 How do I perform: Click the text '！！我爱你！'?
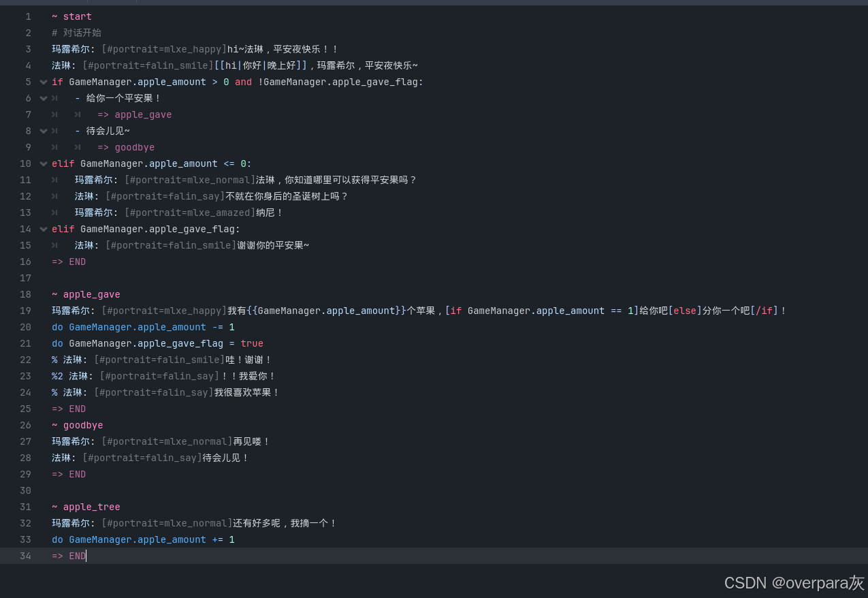pyautogui.click(x=248, y=376)
